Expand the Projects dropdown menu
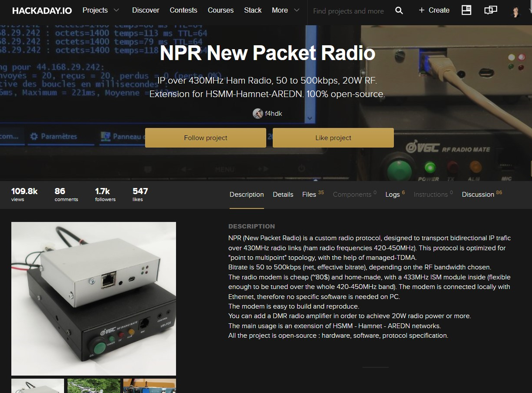Screen dimensions: 532x393 pyautogui.click(x=101, y=10)
